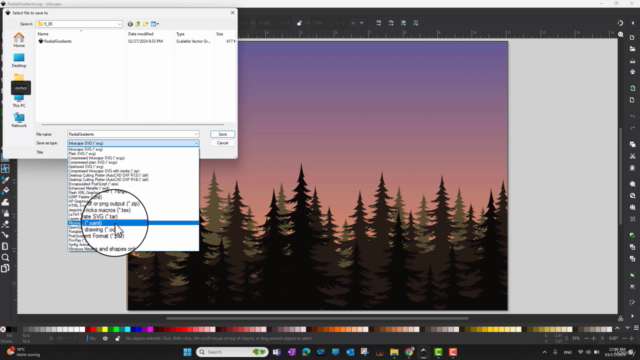Screen dimensions: 640x360
Task: Select the Zoom tool in toolbox
Action: [5, 258]
